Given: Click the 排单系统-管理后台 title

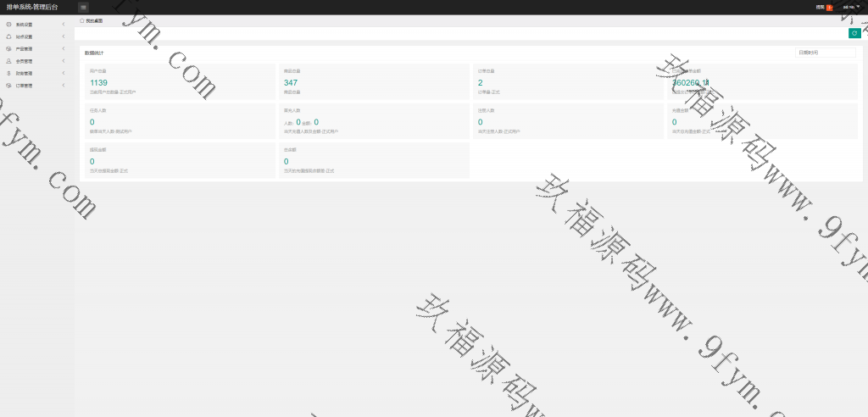Looking at the screenshot, I should click(32, 7).
